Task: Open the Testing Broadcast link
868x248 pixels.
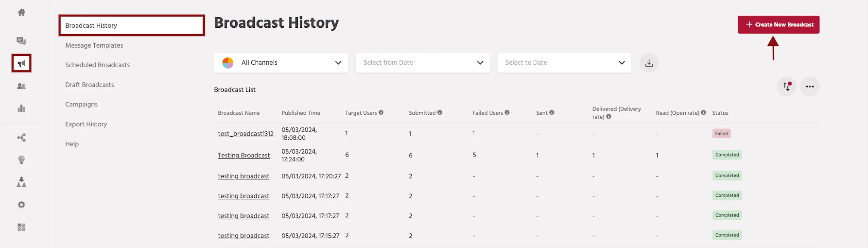Action: point(244,155)
